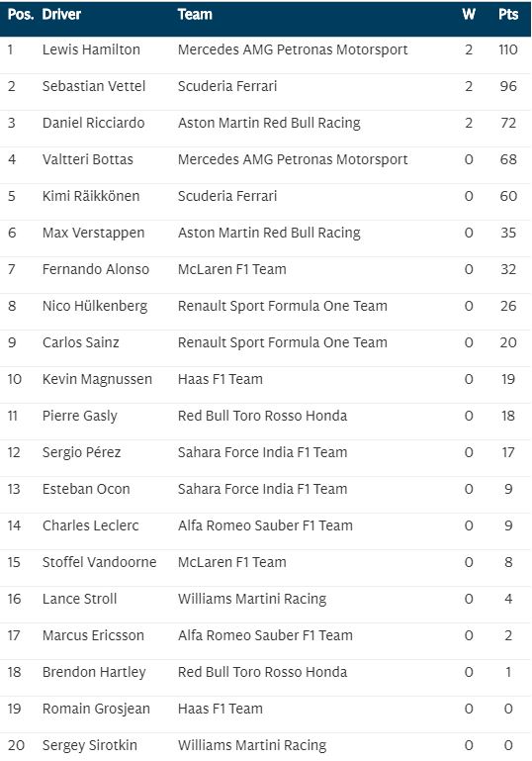This screenshot has width=532, height=761.
Task: Click the Team column header
Action: 195,15
